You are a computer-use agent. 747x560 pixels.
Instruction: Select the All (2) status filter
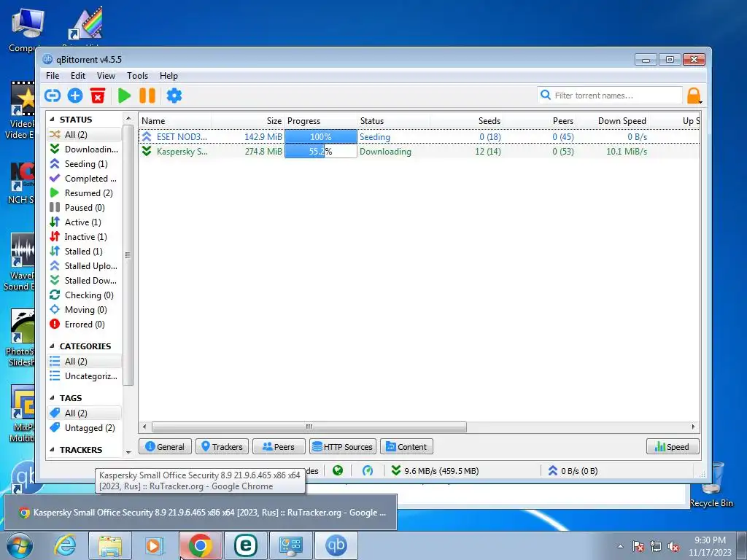85,134
